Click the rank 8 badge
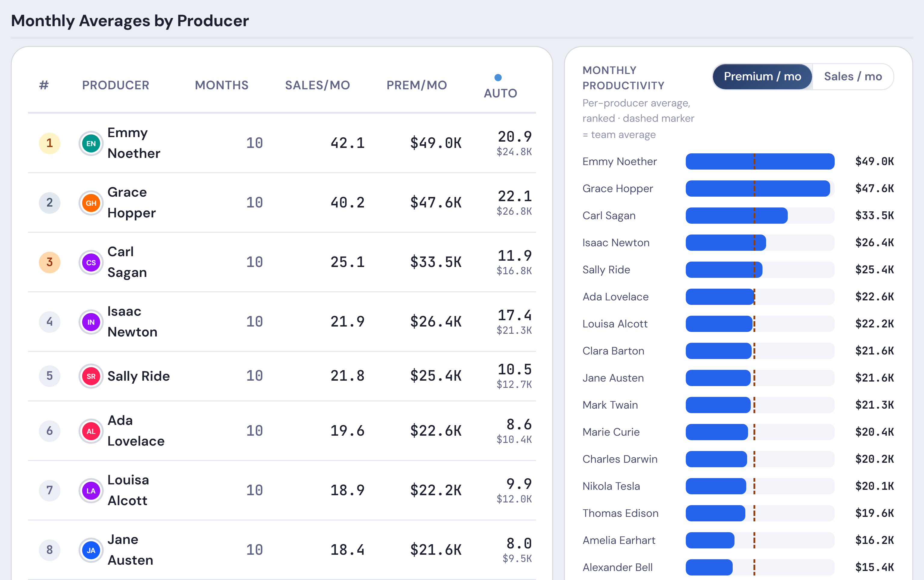The image size is (924, 580). 50,550
